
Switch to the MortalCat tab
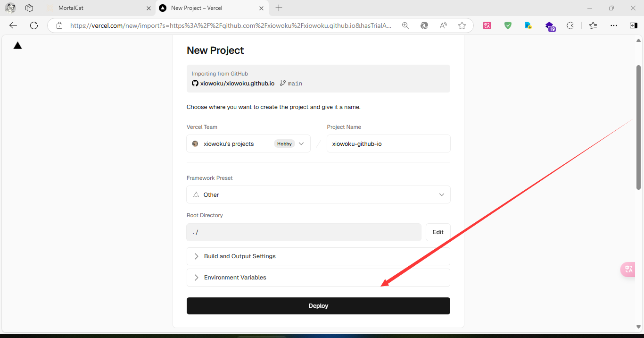coord(98,8)
